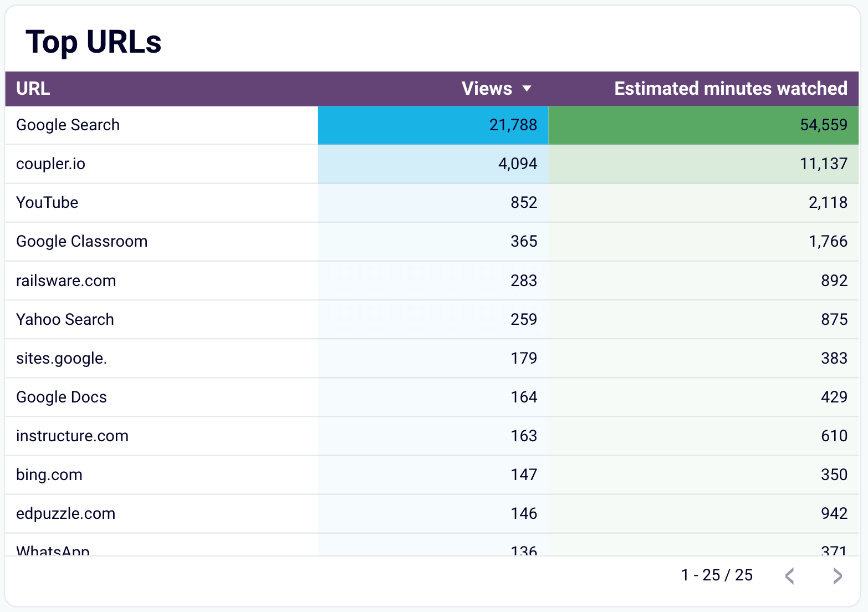This screenshot has height=612, width=868.
Task: Click the 365 views cell
Action: pos(433,242)
